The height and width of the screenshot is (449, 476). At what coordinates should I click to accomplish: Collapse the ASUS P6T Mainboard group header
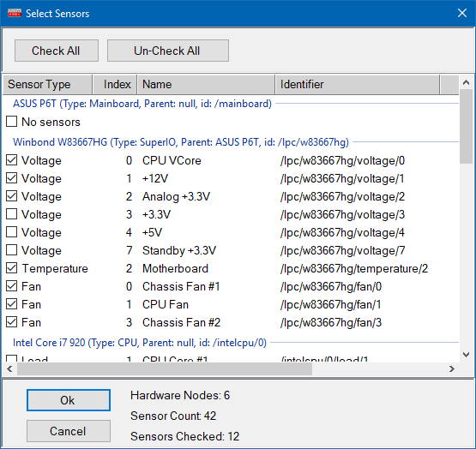(142, 104)
